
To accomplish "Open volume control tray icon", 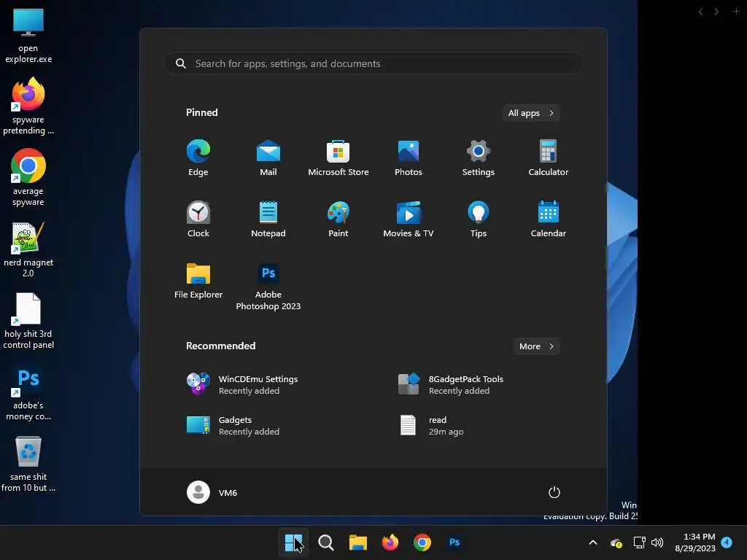I will pos(657,542).
